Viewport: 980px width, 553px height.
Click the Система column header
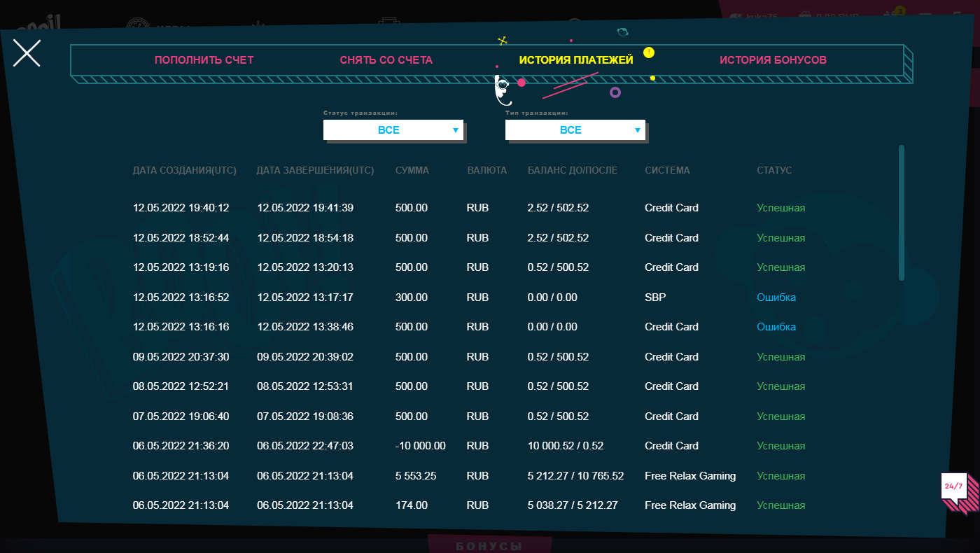[x=667, y=171]
